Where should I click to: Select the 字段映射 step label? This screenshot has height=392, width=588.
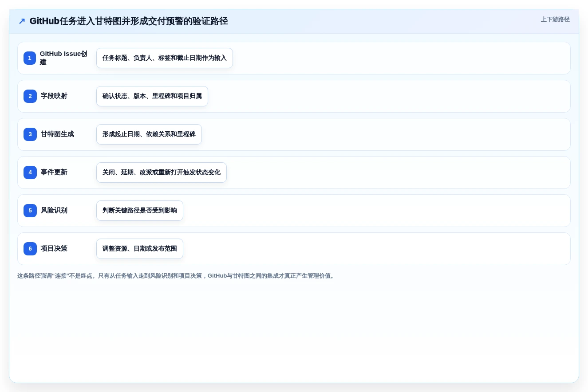[54, 96]
